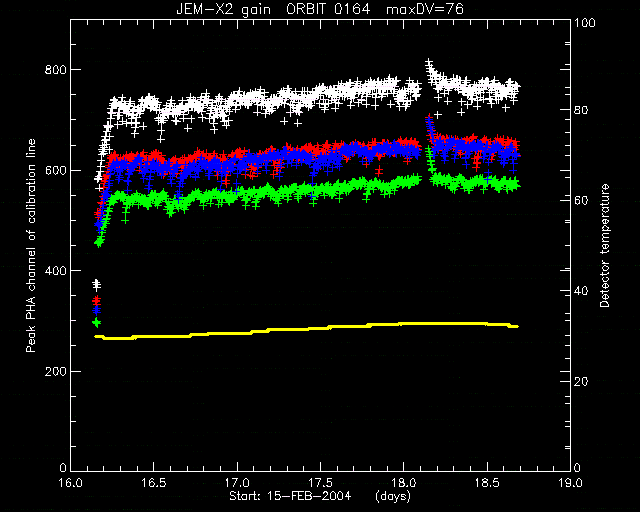640x512 pixels.
Task: Select the 80 label on right axis
Action: (581, 110)
